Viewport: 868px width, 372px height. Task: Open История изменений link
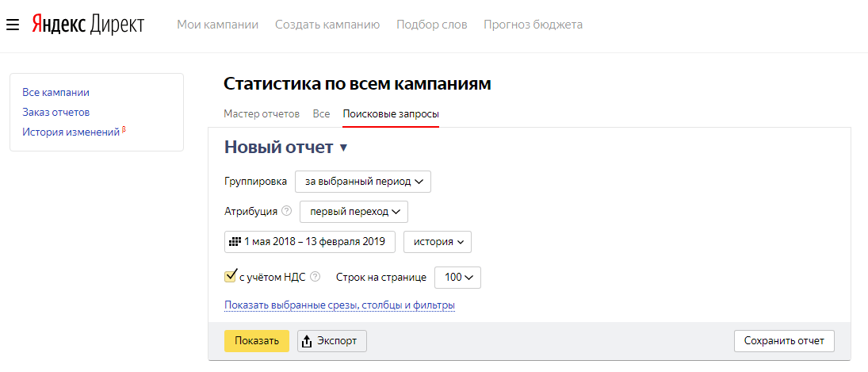[71, 132]
